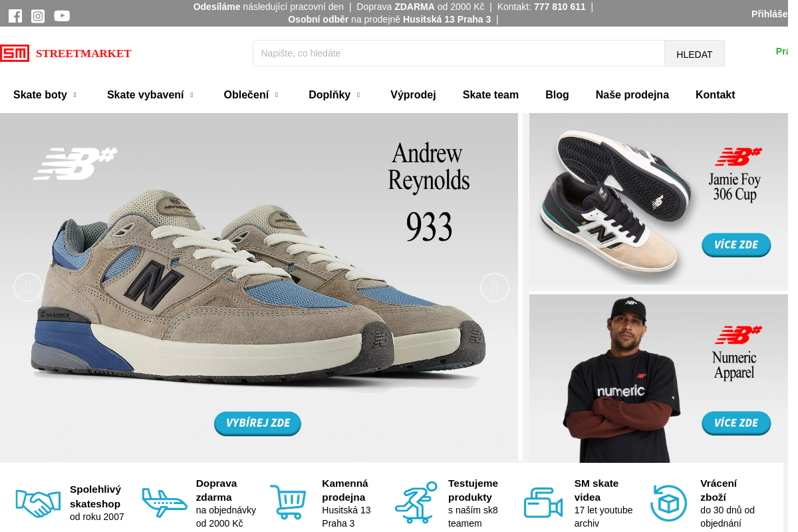The width and height of the screenshot is (798, 532).
Task: Click VYBÍREJ ZDE button on Andrew Reynolds banner
Action: pos(257,423)
